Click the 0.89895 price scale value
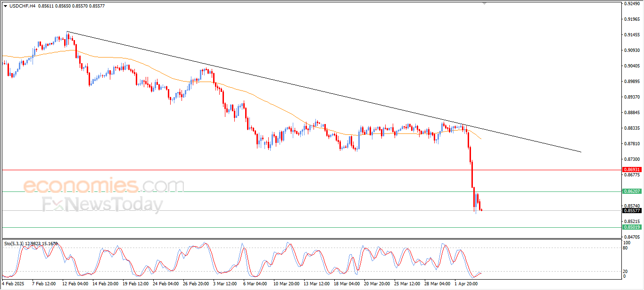The width and height of the screenshot is (644, 290). coord(632,82)
